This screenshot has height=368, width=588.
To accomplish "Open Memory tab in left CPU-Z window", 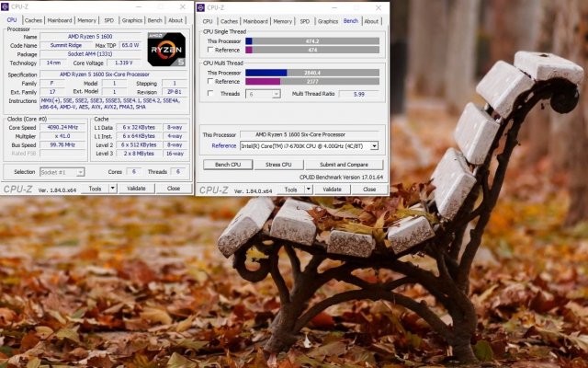I will coord(86,20).
